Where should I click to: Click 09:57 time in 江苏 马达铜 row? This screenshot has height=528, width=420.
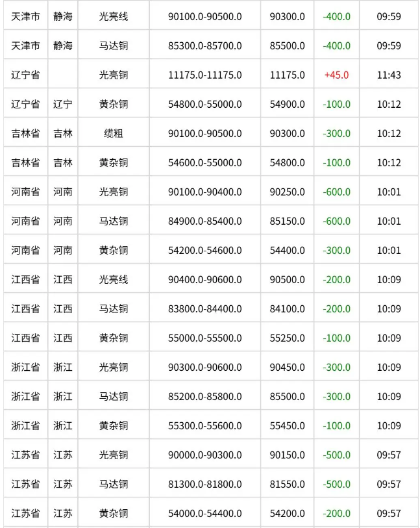(x=389, y=484)
